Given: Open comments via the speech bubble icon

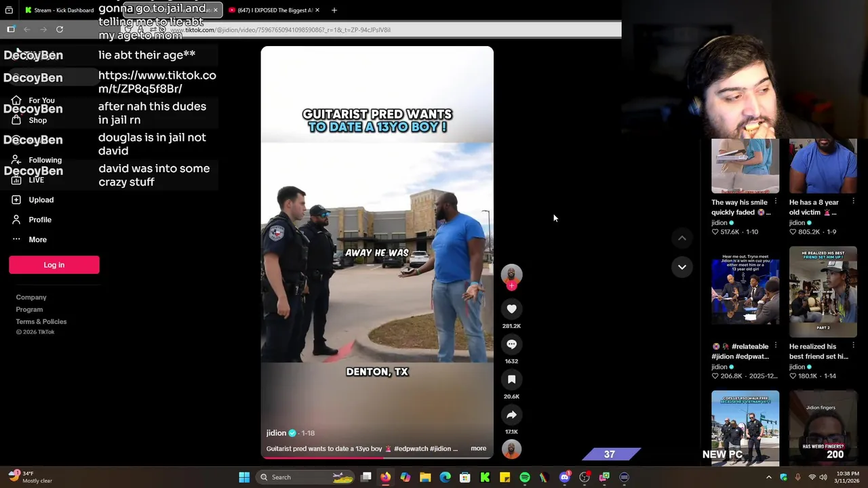Looking at the screenshot, I should tap(511, 344).
